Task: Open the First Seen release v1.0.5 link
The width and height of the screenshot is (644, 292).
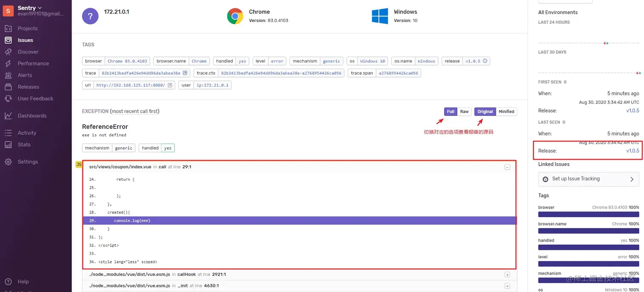Action: pyautogui.click(x=632, y=111)
